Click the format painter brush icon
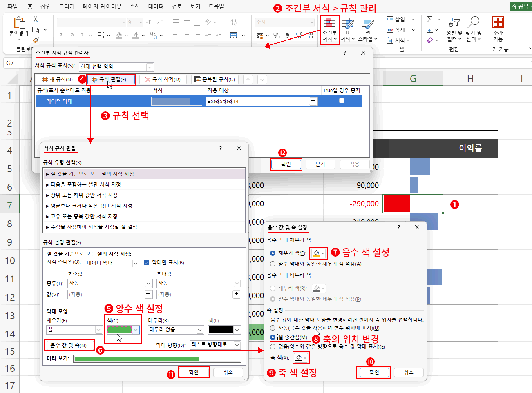 point(36,40)
